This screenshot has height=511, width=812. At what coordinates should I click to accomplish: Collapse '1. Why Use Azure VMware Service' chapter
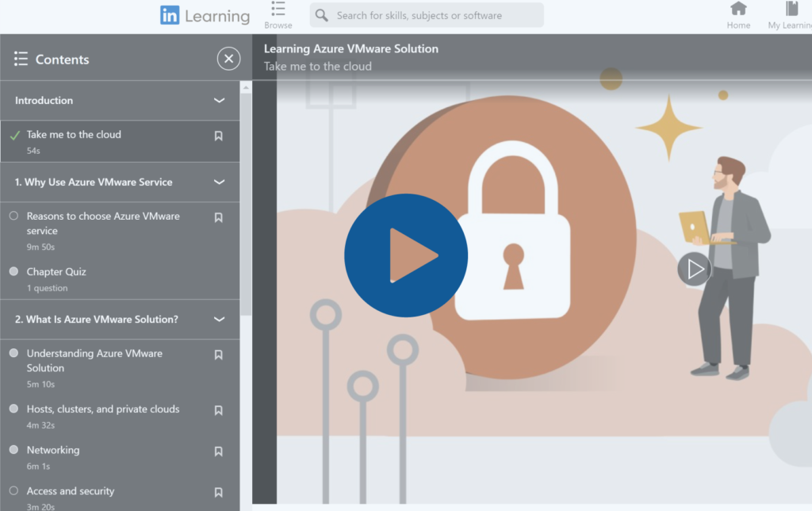coord(219,182)
